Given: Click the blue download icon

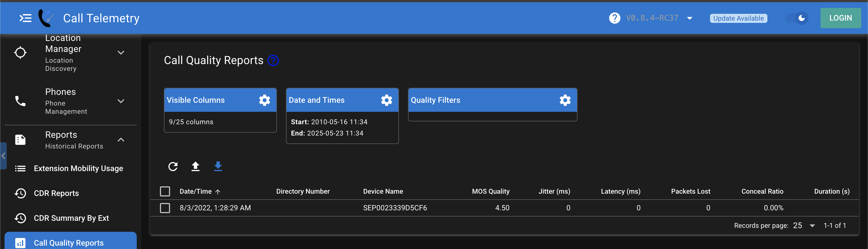Looking at the screenshot, I should (x=218, y=166).
